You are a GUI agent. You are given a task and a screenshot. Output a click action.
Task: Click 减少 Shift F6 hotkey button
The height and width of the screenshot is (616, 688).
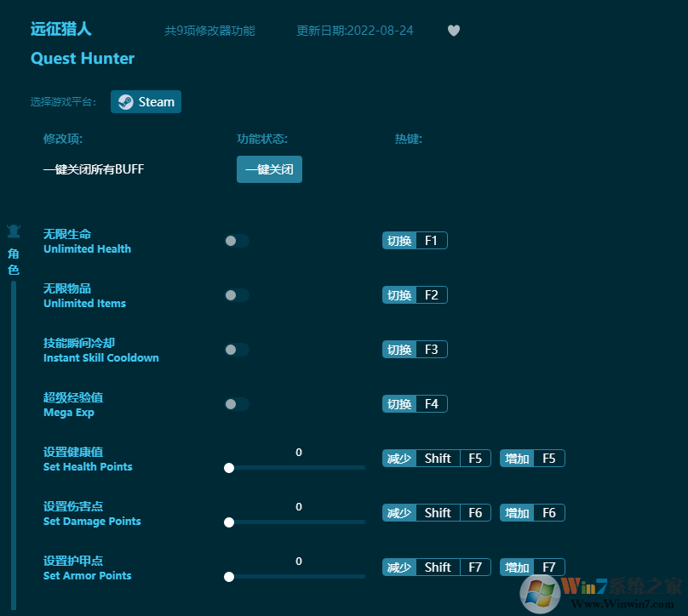pos(436,512)
